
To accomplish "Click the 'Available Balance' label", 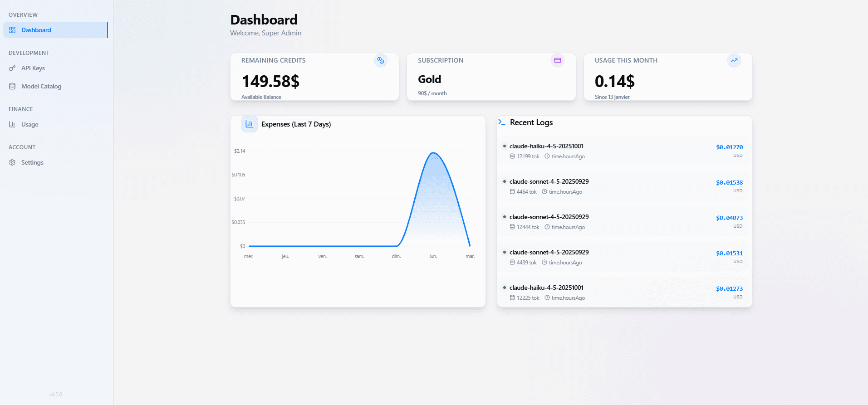I will pos(261,97).
